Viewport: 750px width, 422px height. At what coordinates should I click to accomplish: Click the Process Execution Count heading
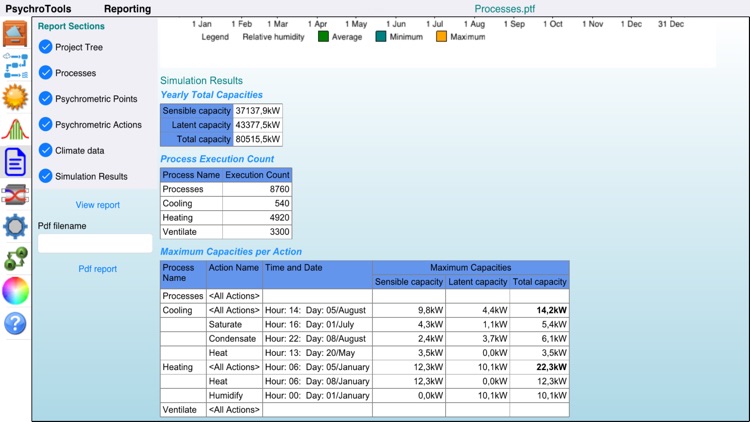[x=217, y=159]
